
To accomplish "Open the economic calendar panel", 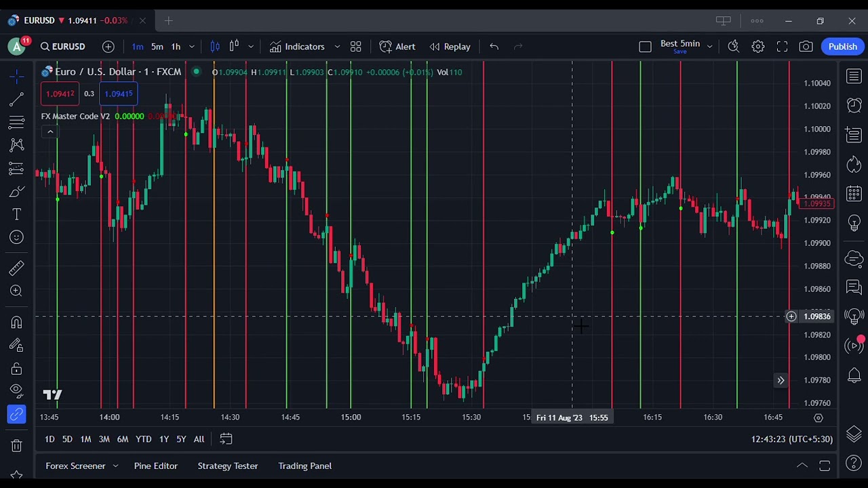I will point(854,193).
